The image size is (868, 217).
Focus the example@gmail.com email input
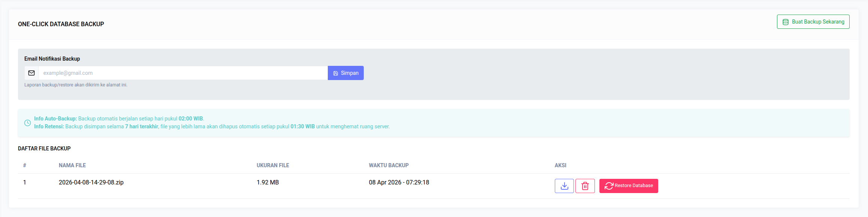coord(183,73)
